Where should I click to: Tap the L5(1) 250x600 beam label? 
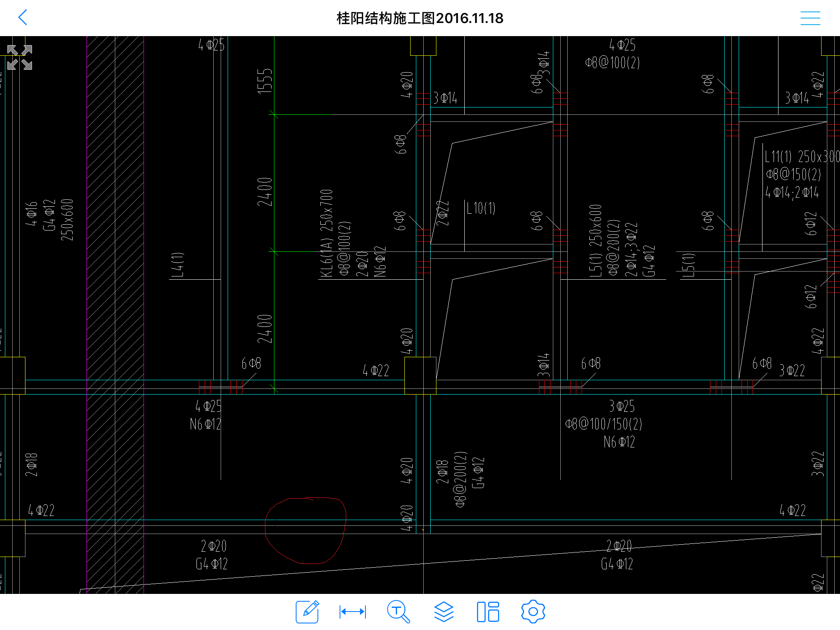point(596,241)
